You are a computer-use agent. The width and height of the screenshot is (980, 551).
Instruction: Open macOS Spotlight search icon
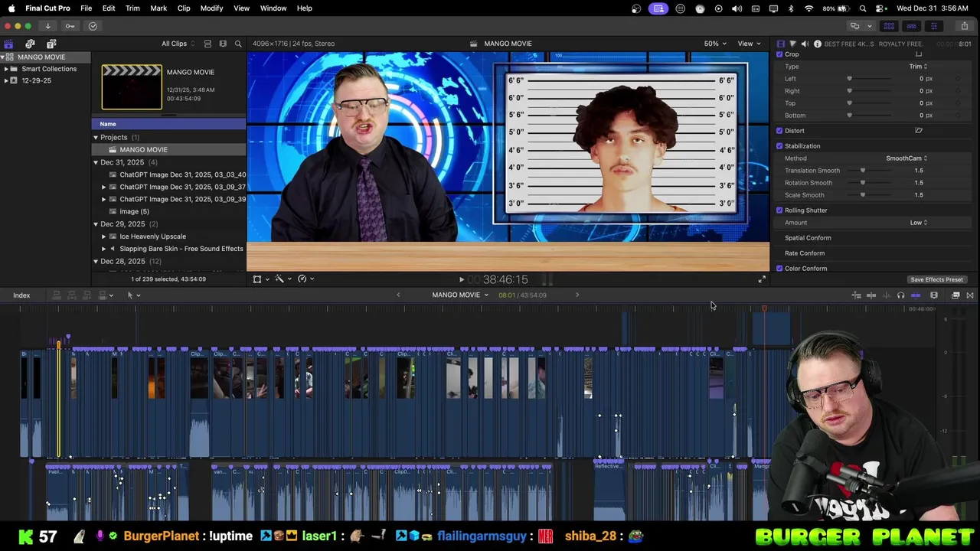click(863, 8)
